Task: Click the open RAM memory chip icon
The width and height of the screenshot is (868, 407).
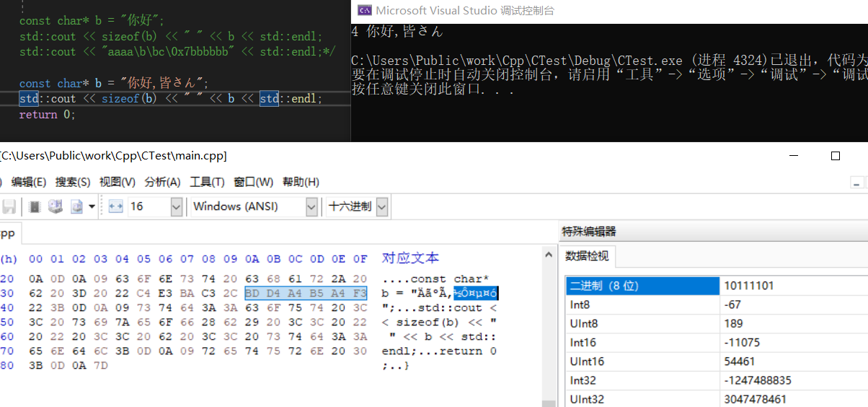Action: 35,207
